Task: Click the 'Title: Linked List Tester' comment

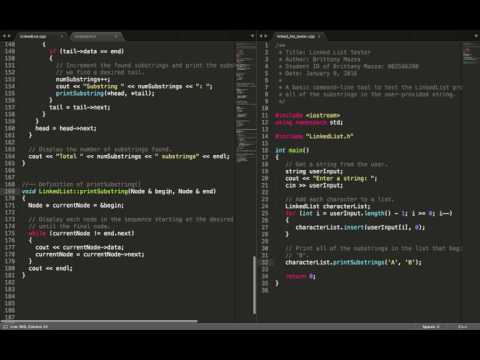Action: click(328, 52)
